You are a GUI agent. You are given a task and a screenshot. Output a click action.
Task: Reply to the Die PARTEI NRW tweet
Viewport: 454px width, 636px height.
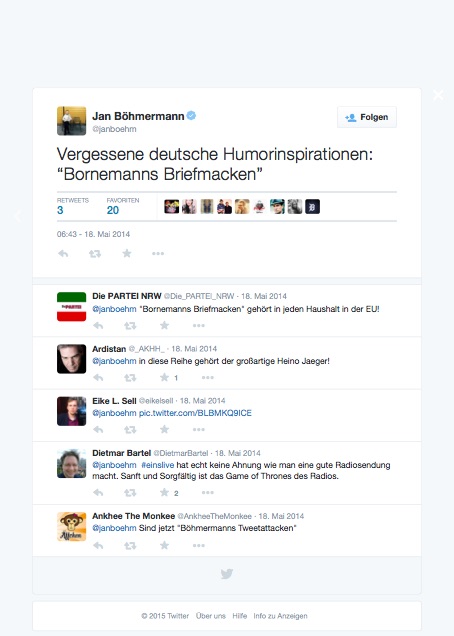[98, 326]
